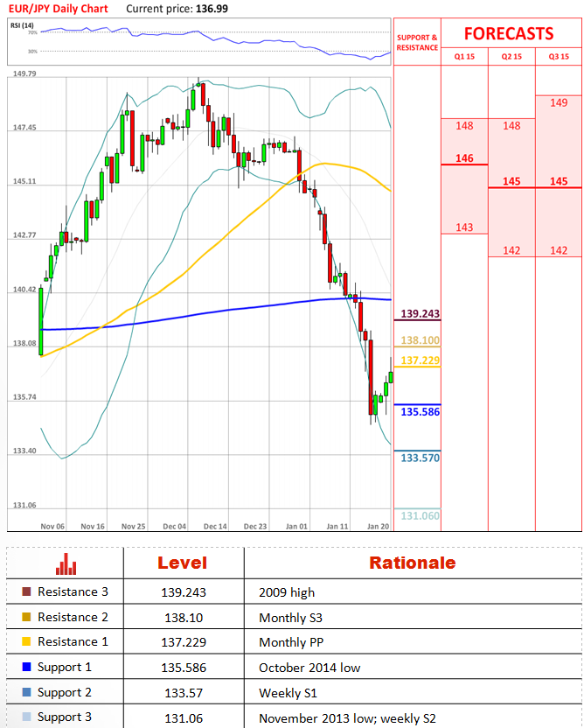Click the 'Resistance 3' row label
Image resolution: width=584 pixels, height=728 pixels.
tap(73, 592)
